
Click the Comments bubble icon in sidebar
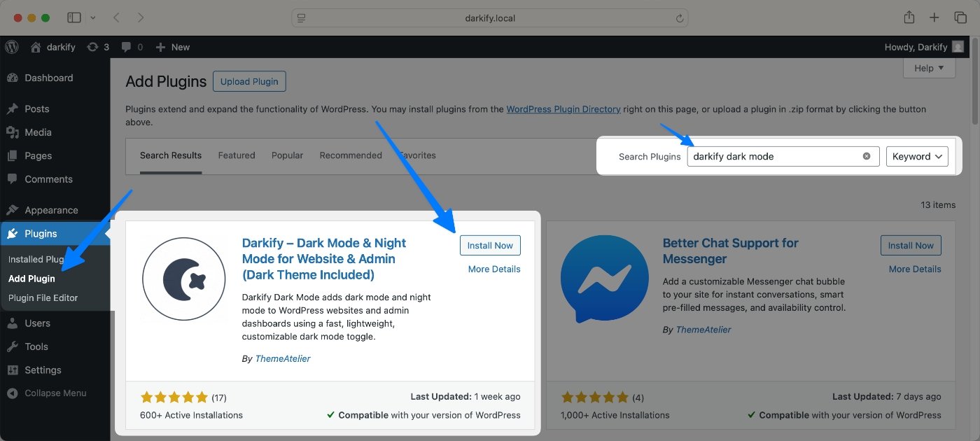pos(14,179)
